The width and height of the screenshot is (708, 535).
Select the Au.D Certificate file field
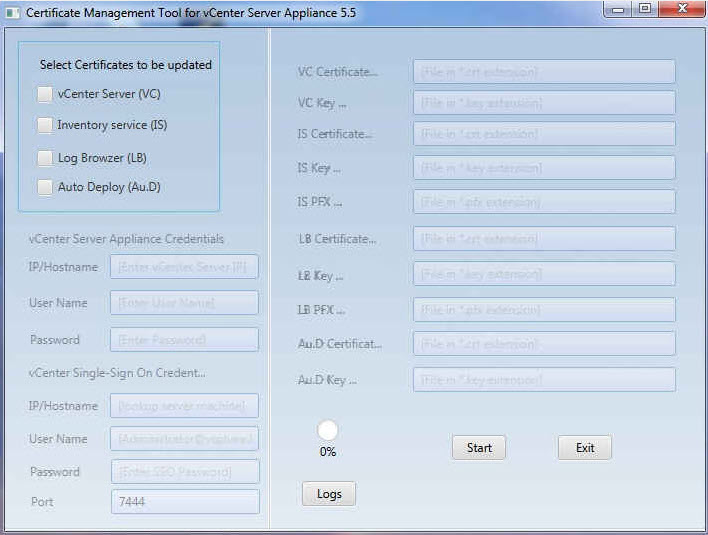click(544, 344)
